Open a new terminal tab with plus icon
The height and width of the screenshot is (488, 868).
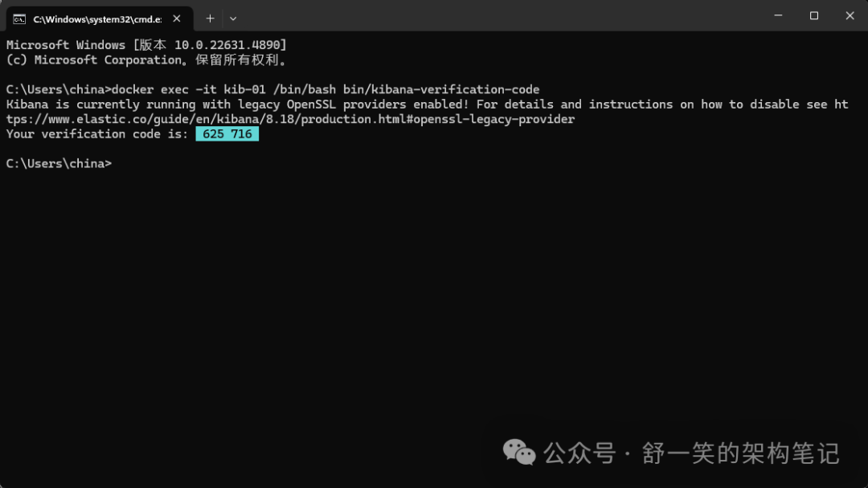coord(210,18)
